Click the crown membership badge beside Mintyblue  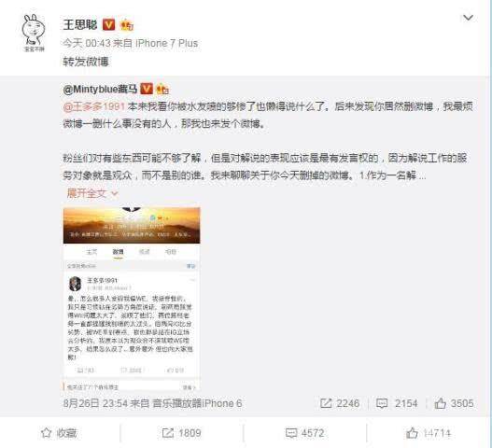pos(162,90)
